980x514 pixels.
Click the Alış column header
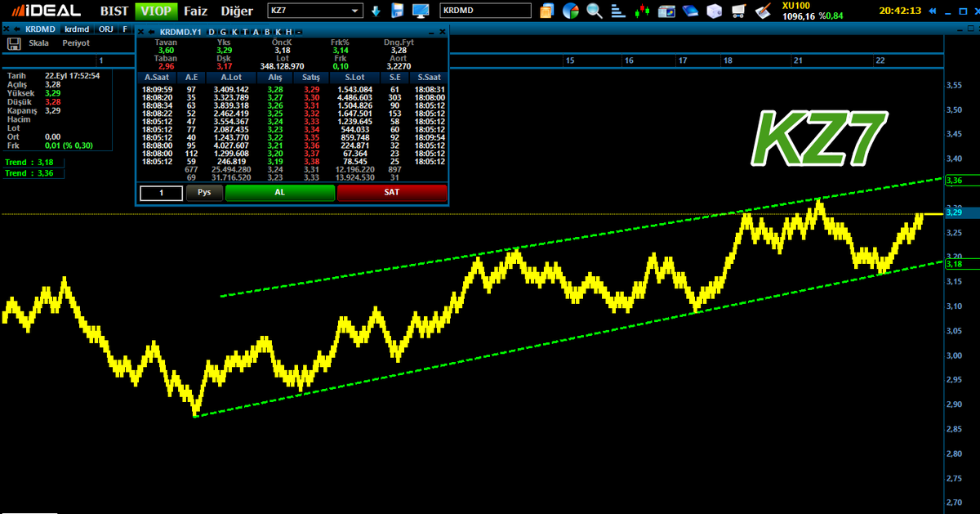tap(275, 77)
